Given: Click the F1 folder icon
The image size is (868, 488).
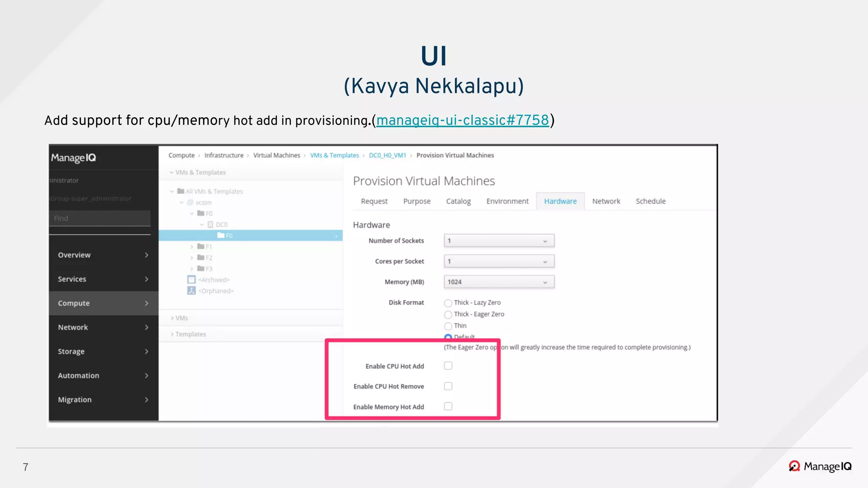Looking at the screenshot, I should pyautogui.click(x=201, y=247).
